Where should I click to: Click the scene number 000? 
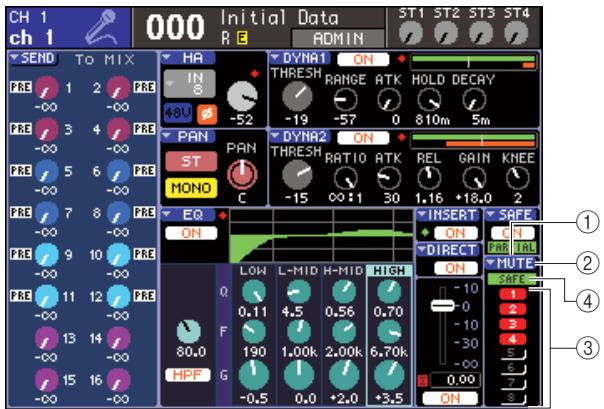175,28
